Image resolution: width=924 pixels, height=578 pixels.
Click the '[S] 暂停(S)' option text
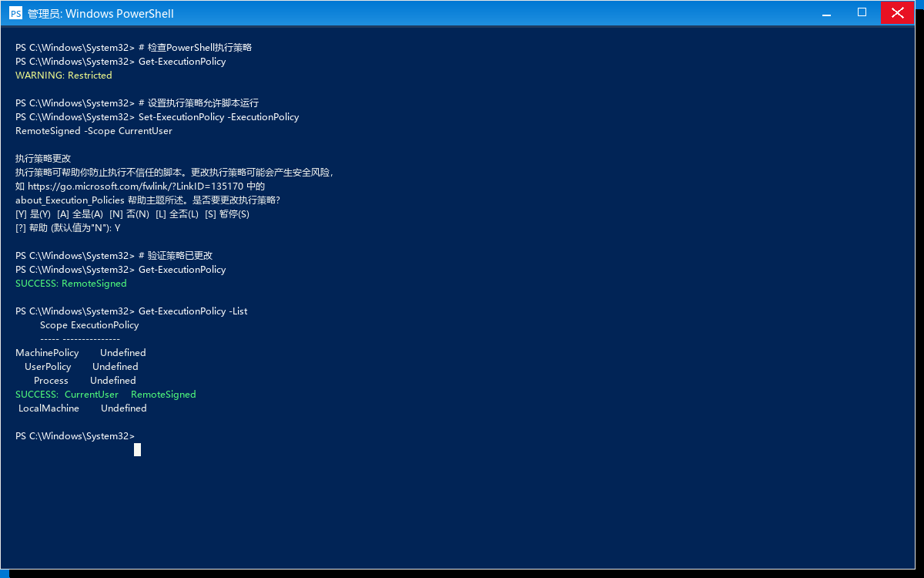[x=227, y=214]
